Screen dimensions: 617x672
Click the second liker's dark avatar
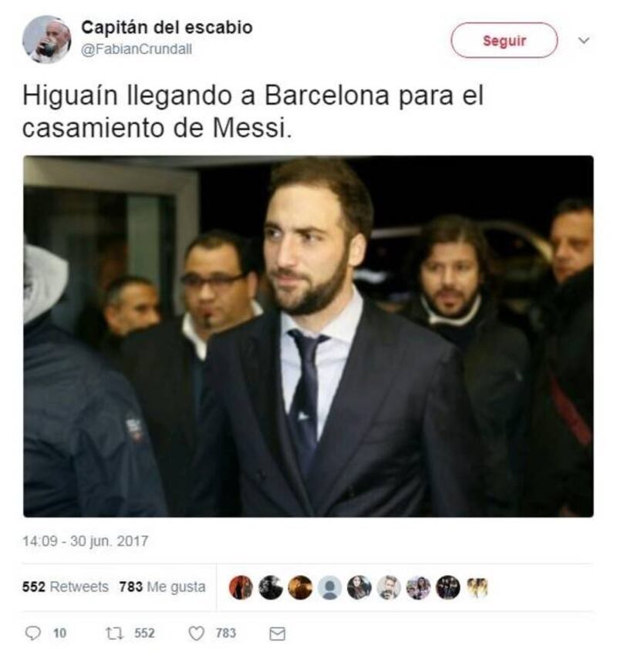tap(271, 587)
